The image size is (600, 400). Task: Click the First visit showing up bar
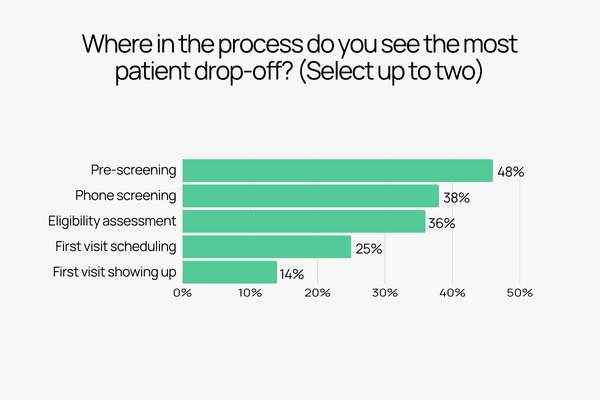pos(229,272)
